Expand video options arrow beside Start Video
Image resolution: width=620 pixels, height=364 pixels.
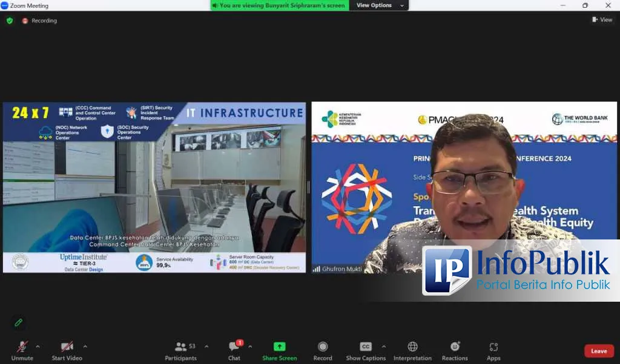click(x=85, y=346)
